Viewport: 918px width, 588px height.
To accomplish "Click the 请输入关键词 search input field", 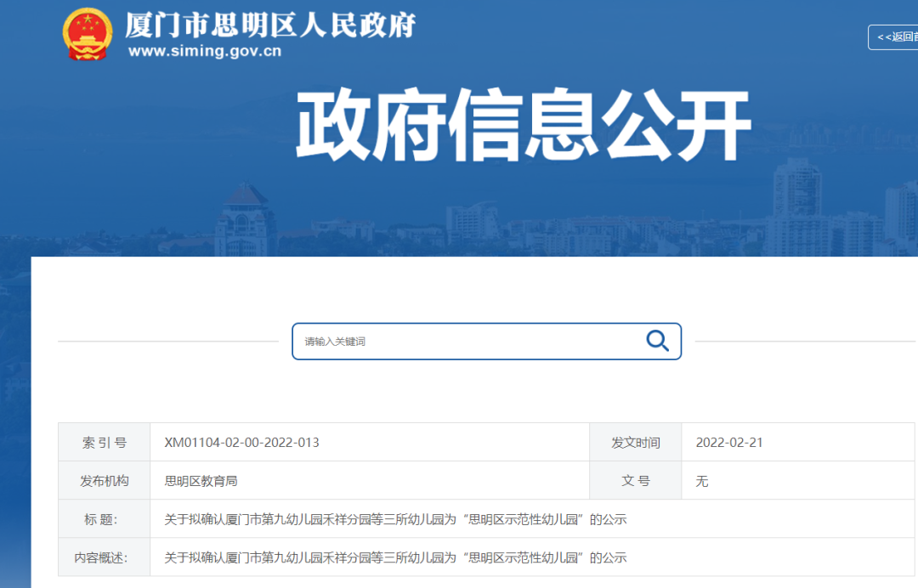I will tap(467, 342).
